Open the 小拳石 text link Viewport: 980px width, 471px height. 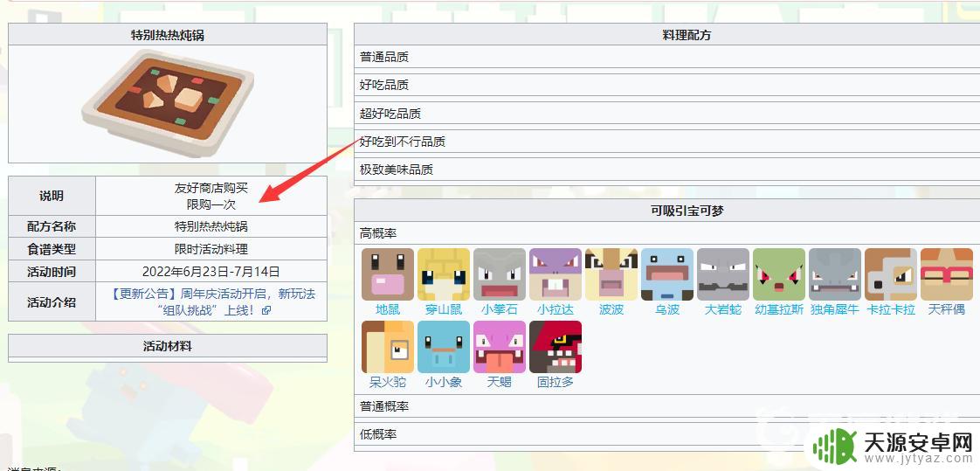coord(500,309)
